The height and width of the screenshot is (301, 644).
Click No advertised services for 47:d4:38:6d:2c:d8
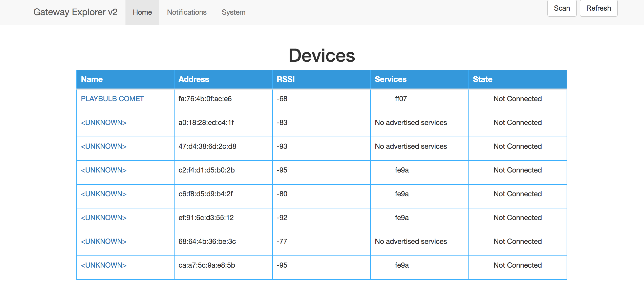(x=411, y=146)
